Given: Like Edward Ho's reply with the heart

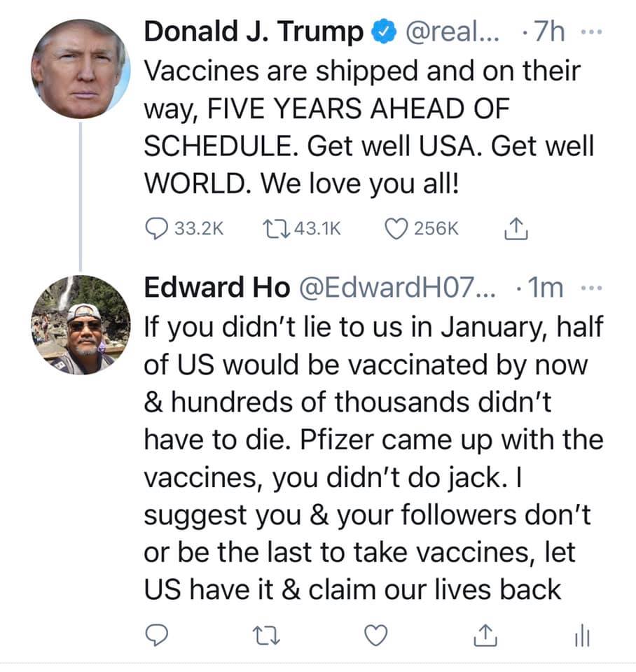Looking at the screenshot, I should (378, 633).
